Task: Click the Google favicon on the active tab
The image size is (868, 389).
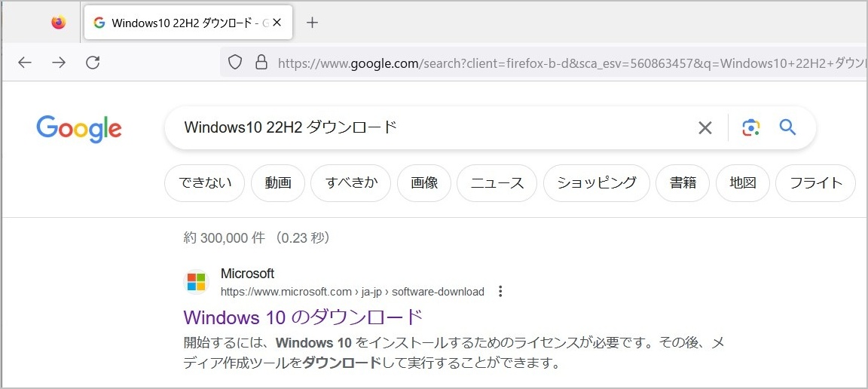Action: coord(99,23)
